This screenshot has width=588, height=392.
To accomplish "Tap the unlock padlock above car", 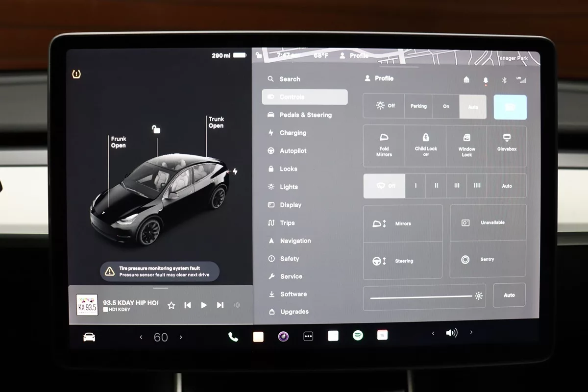I will pyautogui.click(x=156, y=129).
